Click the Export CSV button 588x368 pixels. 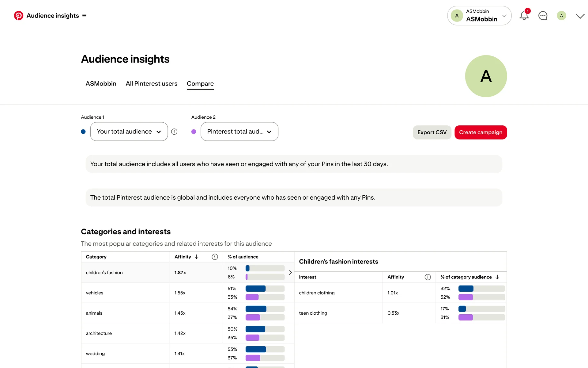coord(432,132)
